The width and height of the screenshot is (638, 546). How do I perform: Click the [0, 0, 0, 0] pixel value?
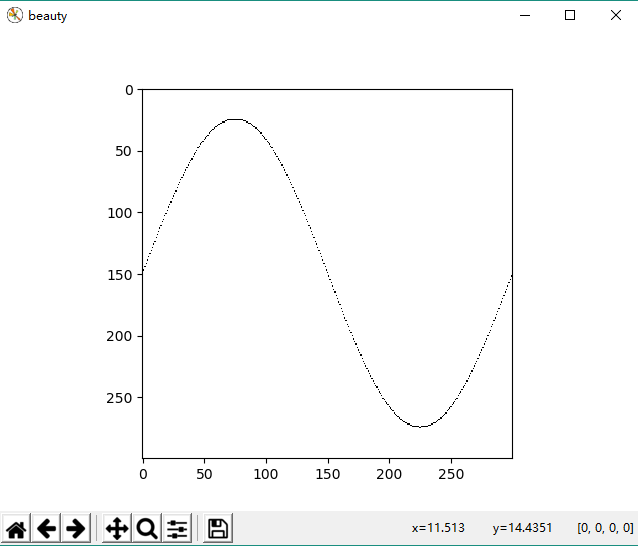point(605,528)
